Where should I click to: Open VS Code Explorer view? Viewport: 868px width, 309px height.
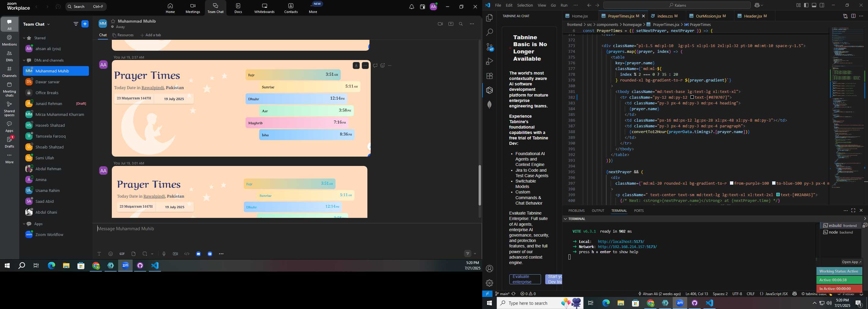[489, 18]
